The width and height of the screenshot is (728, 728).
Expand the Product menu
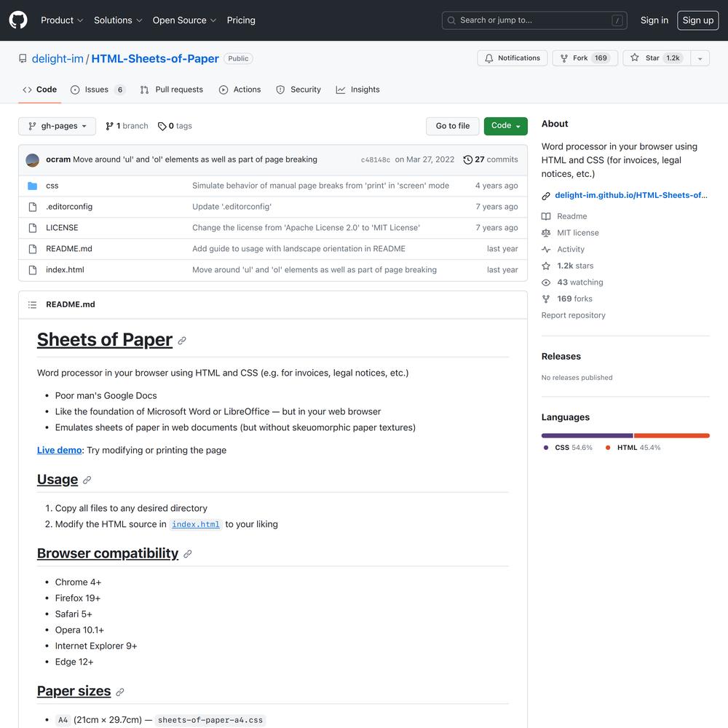(x=62, y=20)
